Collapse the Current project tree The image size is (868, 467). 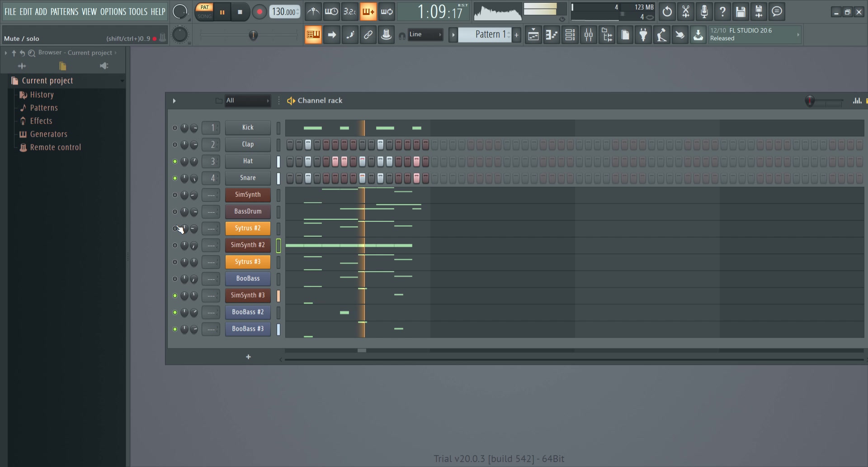tap(122, 81)
